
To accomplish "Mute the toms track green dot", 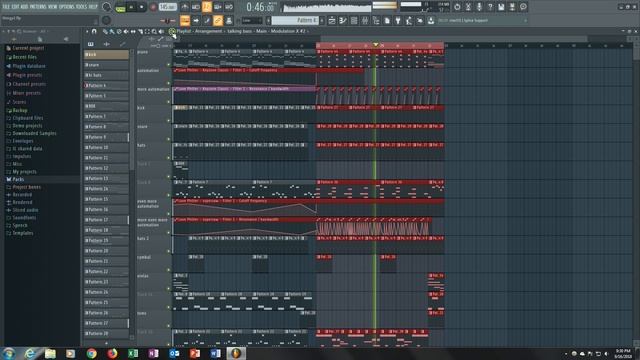I will pos(168,326).
